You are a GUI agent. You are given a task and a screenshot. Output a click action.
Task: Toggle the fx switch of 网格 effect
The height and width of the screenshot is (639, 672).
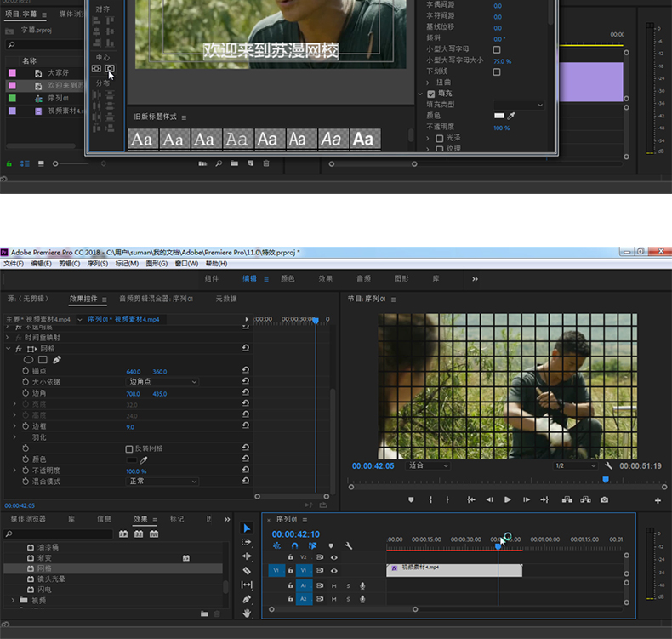[x=19, y=349]
